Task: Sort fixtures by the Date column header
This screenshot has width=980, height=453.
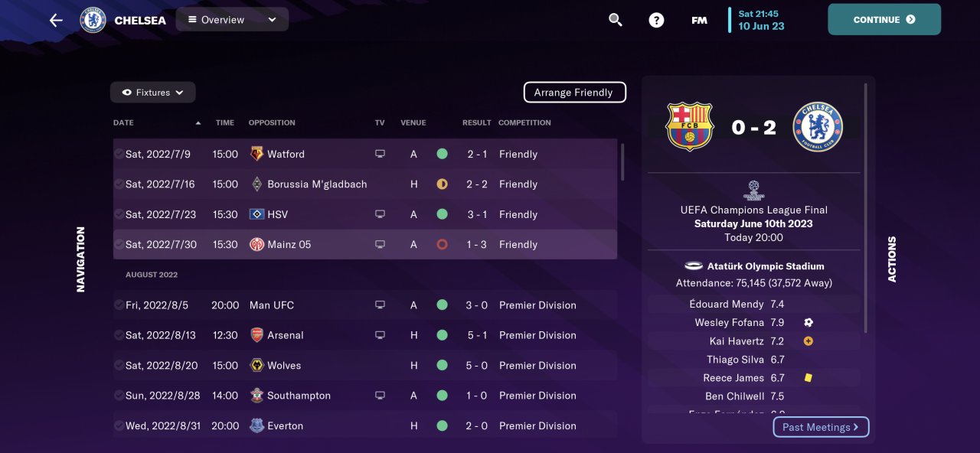Action: (123, 122)
